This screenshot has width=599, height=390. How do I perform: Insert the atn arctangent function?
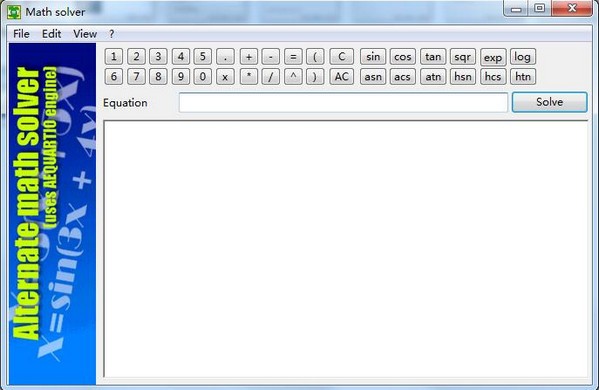(433, 76)
